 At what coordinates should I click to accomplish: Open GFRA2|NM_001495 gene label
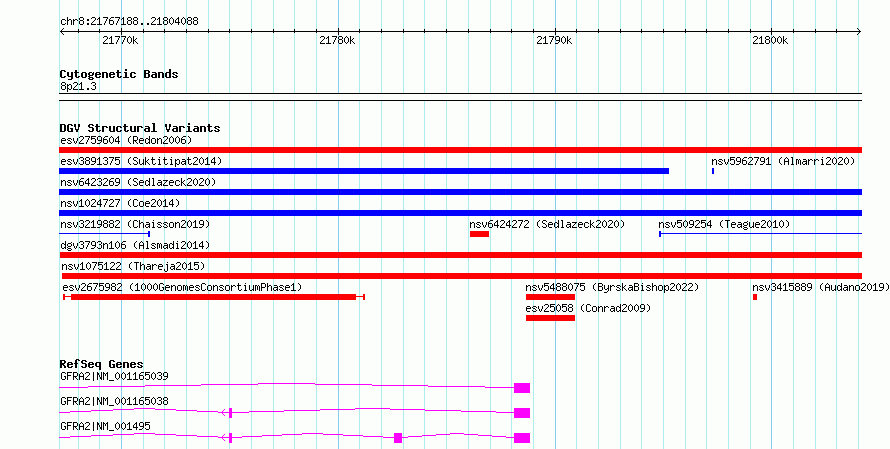105,426
